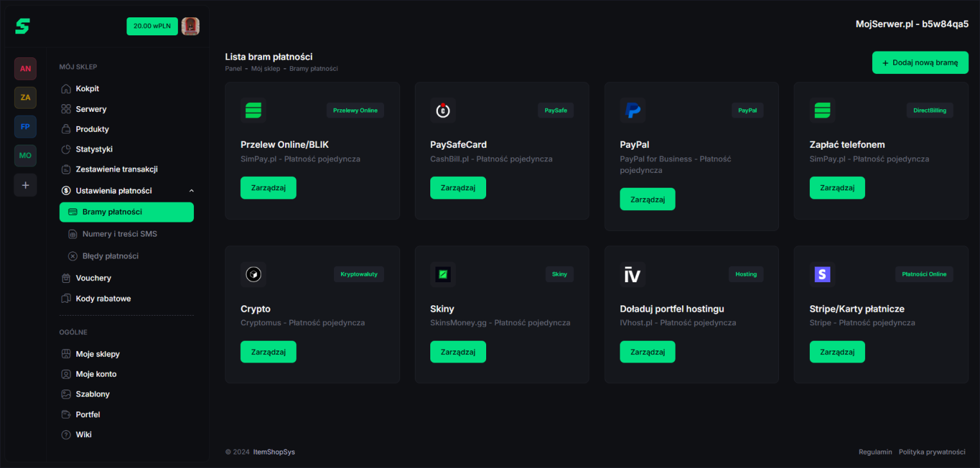Click Zarządzaj on the PaySafeCard gateway
This screenshot has width=980, height=468.
458,187
